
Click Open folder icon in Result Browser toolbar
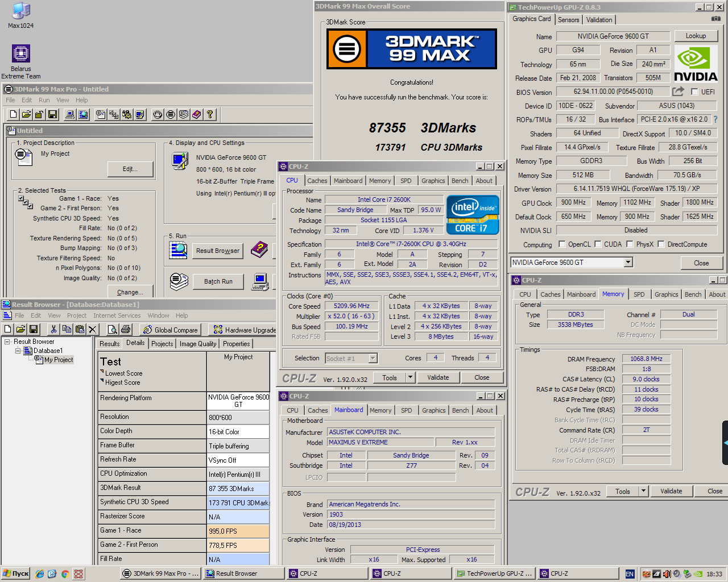tap(20, 329)
